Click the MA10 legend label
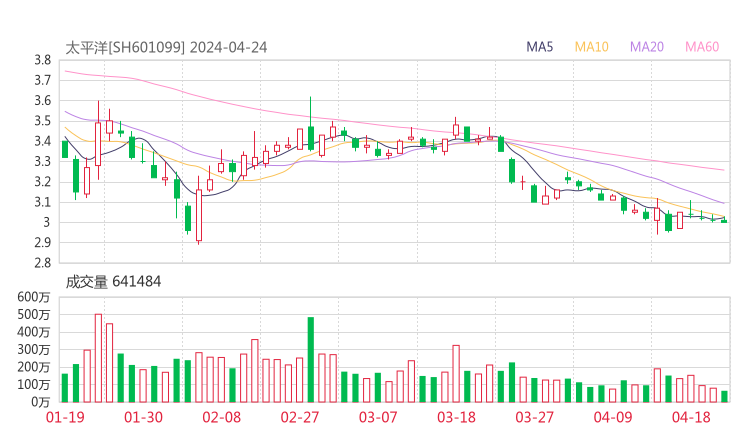740x440 pixels. coord(591,47)
